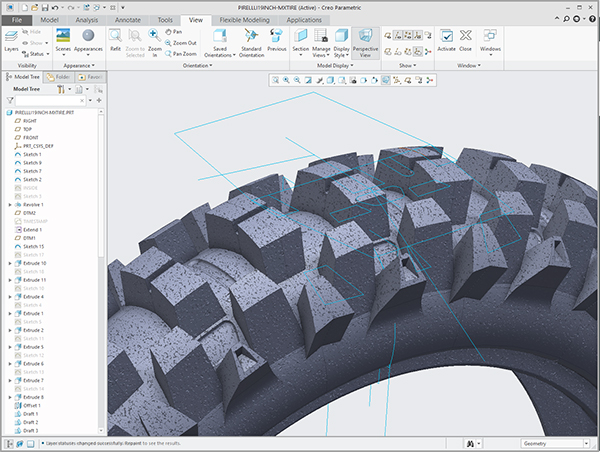This screenshot has height=452, width=600.
Task: Click the Zoom In tool
Action: click(x=155, y=42)
